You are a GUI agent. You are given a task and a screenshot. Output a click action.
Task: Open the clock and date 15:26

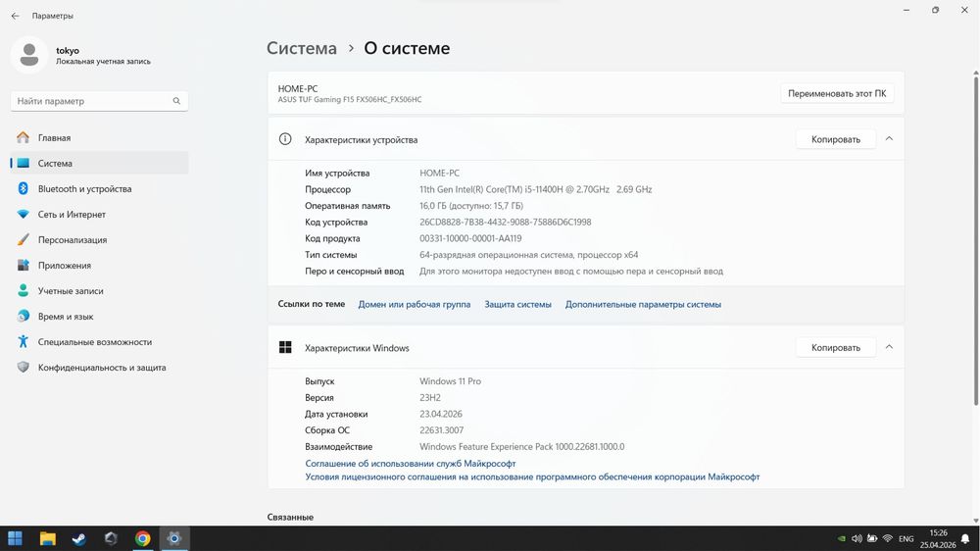pyautogui.click(x=938, y=538)
